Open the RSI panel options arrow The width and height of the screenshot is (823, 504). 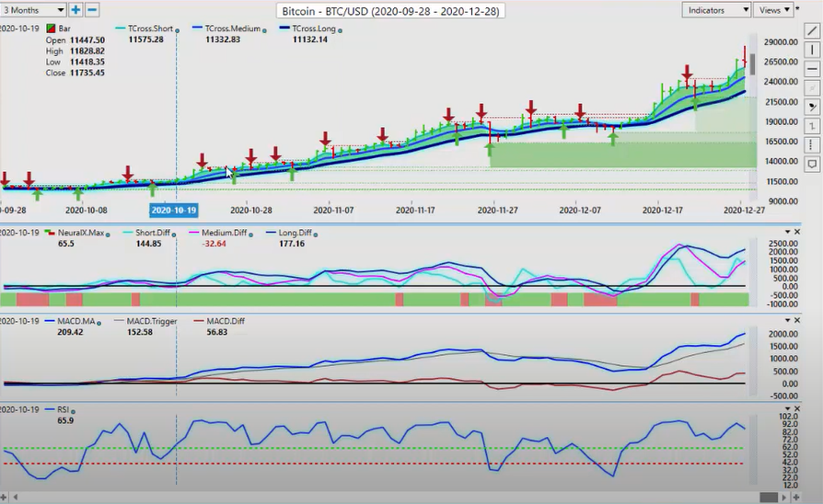point(787,408)
